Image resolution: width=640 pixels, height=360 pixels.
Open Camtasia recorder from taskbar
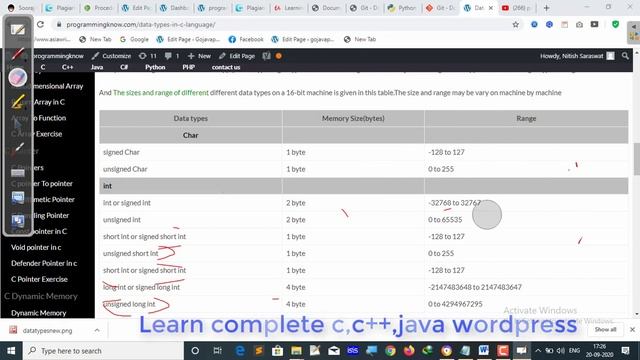pos(503,351)
